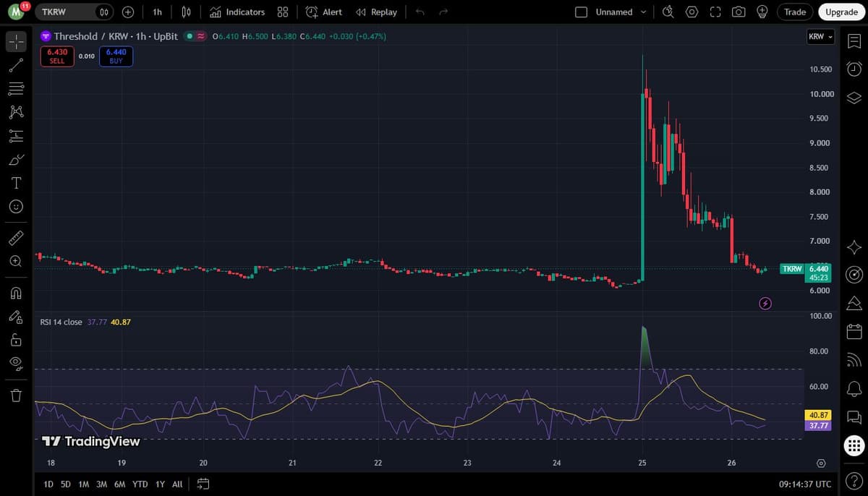Toggle magnet mode for drawings

click(x=16, y=292)
